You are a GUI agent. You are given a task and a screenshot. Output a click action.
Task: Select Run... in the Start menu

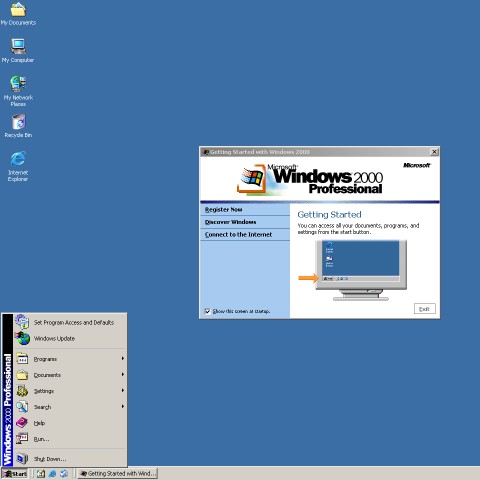[x=70, y=439]
